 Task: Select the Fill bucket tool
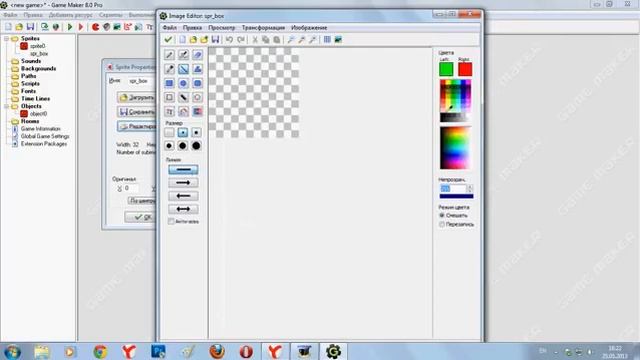tap(183, 111)
